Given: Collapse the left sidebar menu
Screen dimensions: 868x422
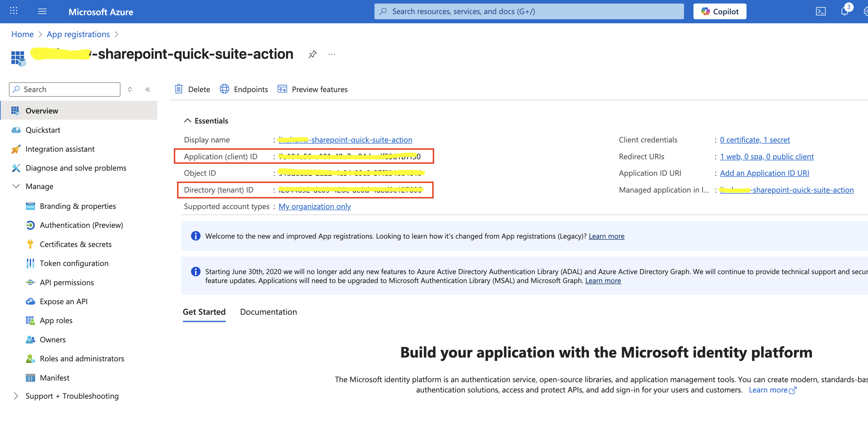Looking at the screenshot, I should (147, 89).
